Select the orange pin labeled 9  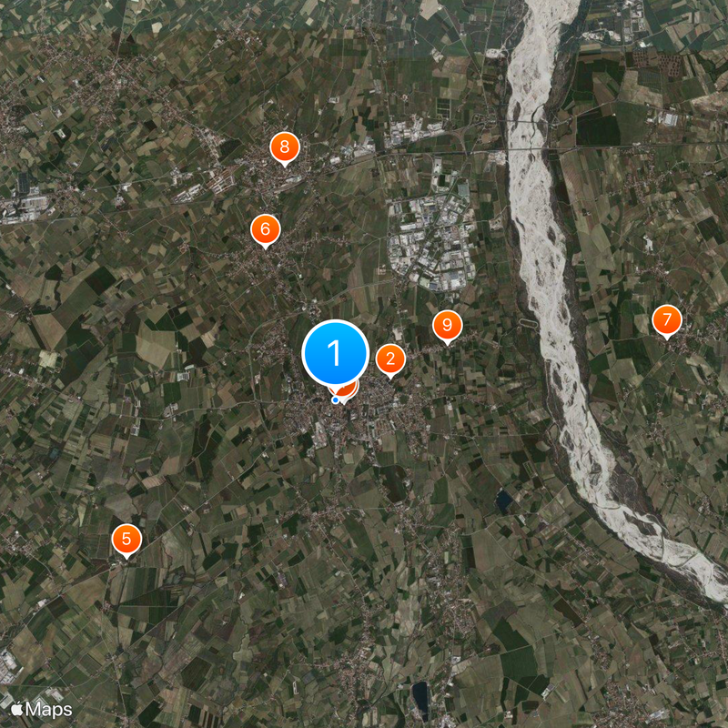click(x=447, y=325)
